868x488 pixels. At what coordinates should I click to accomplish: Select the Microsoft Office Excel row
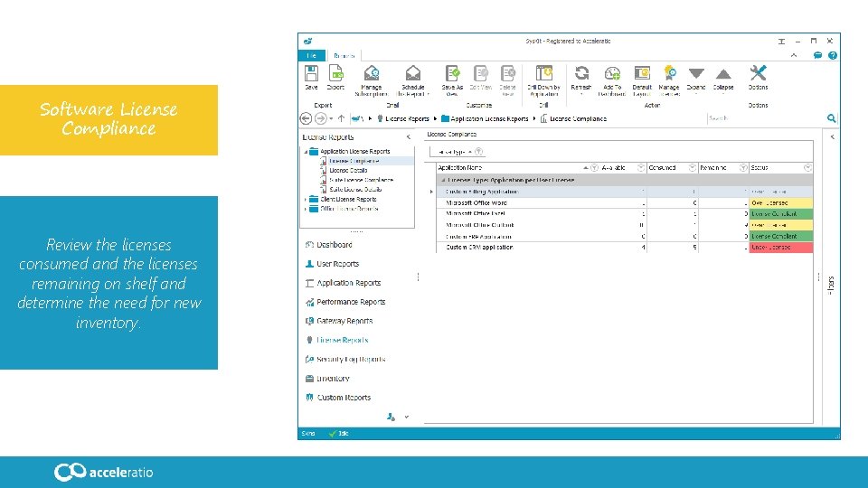pyautogui.click(x=625, y=214)
